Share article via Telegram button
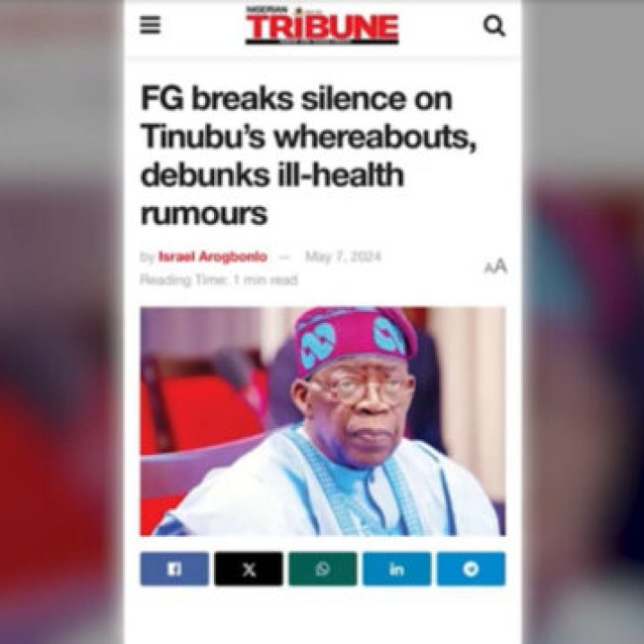 click(x=471, y=569)
